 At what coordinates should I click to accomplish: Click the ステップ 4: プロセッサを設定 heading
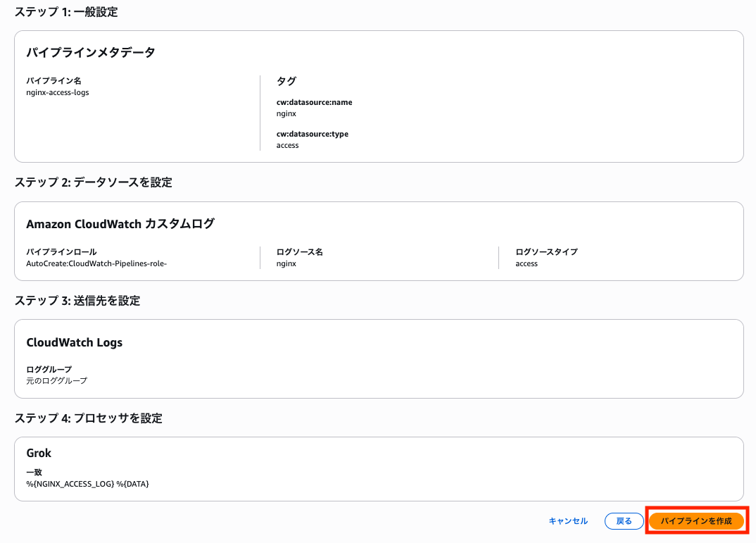pos(89,418)
